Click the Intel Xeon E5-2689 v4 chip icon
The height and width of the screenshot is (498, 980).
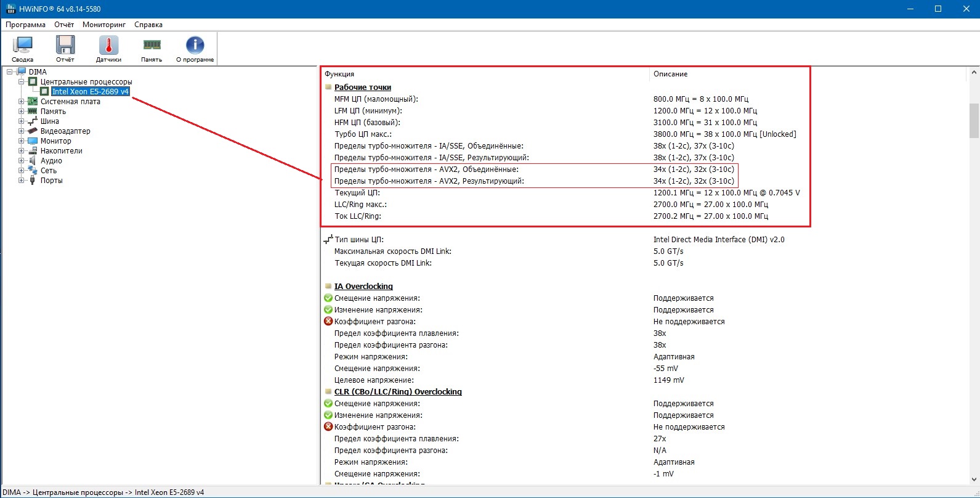tap(44, 91)
